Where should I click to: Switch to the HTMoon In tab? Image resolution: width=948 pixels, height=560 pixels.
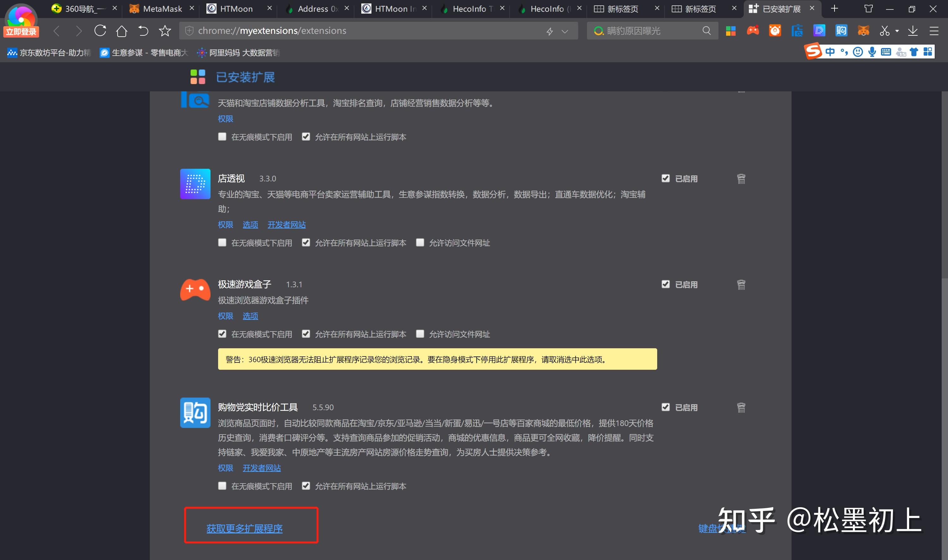click(x=394, y=9)
